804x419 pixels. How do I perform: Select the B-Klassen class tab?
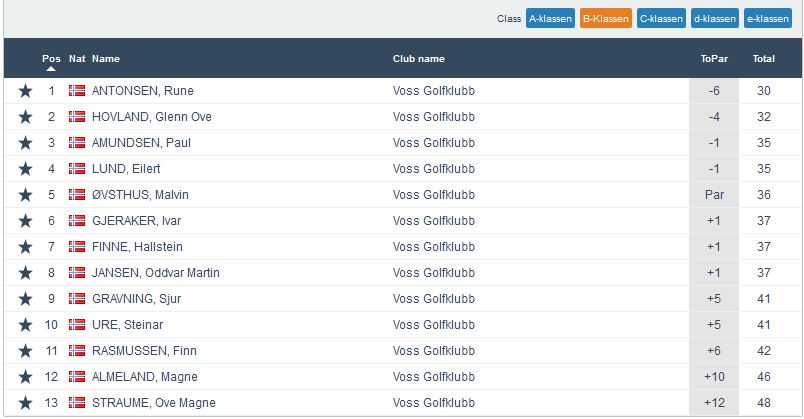tap(606, 18)
